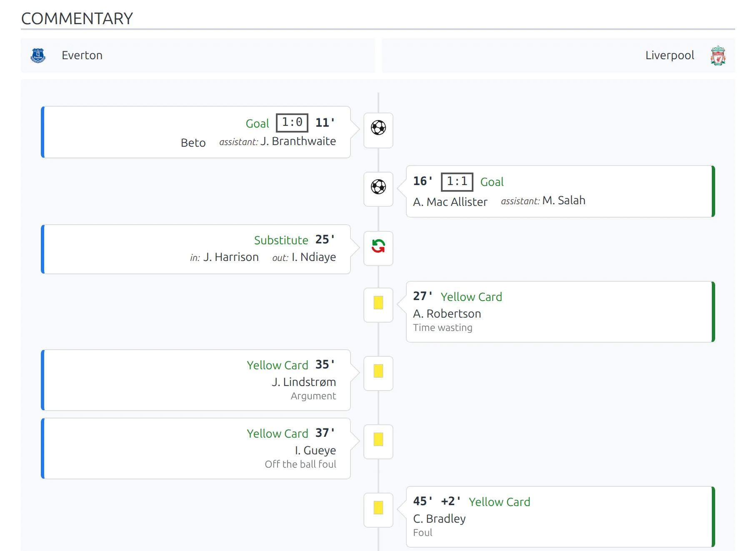The height and width of the screenshot is (551, 756).
Task: Click the Liverpool club crest icon
Action: pyautogui.click(x=718, y=55)
